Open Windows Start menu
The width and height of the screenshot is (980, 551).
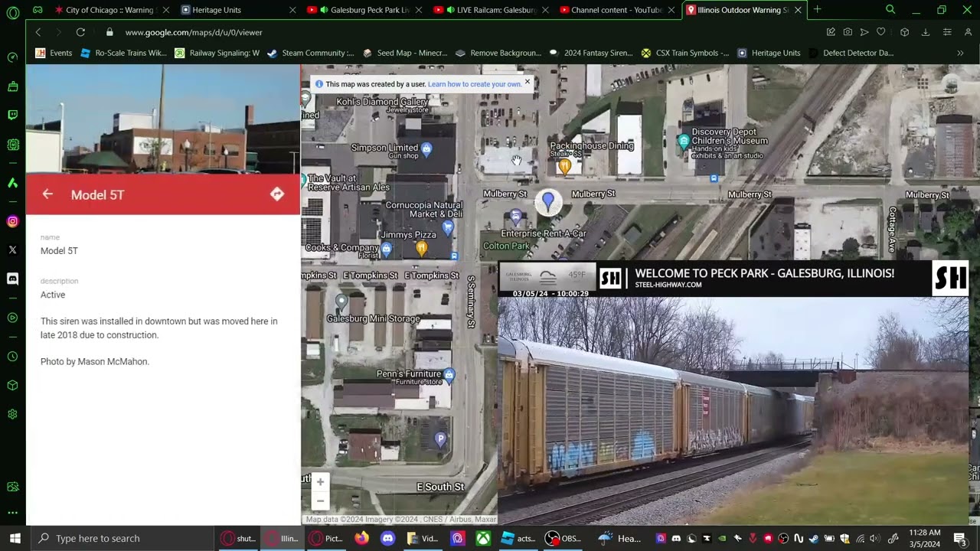[x=15, y=538]
